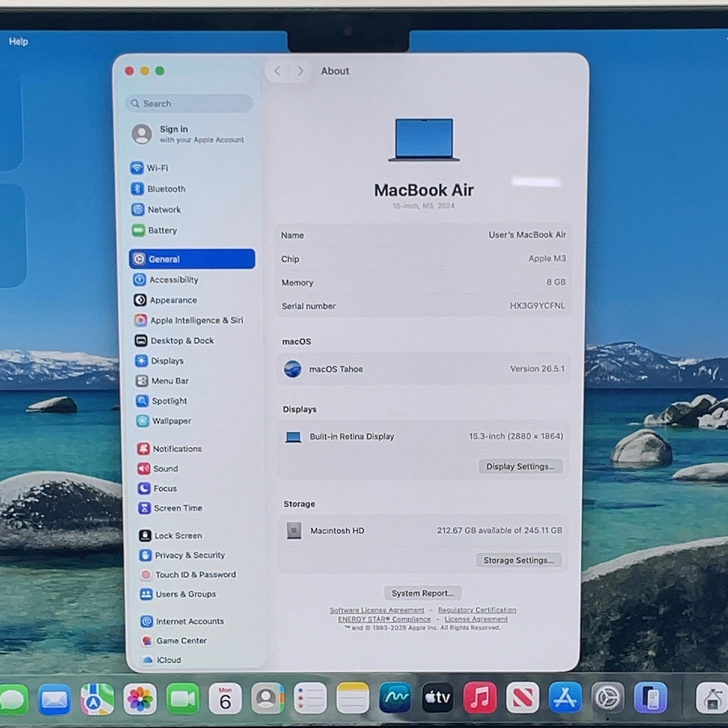Open Contacts from the Dock
The height and width of the screenshot is (728, 728).
click(268, 699)
